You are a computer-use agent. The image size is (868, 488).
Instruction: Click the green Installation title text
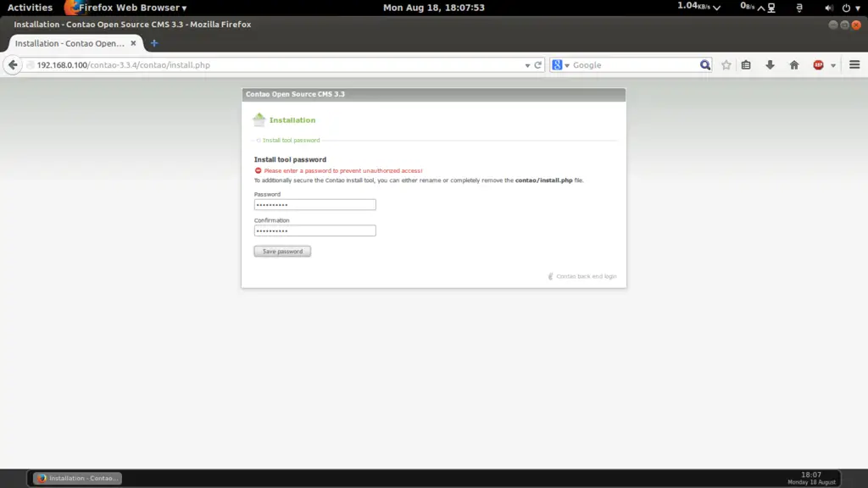[292, 120]
